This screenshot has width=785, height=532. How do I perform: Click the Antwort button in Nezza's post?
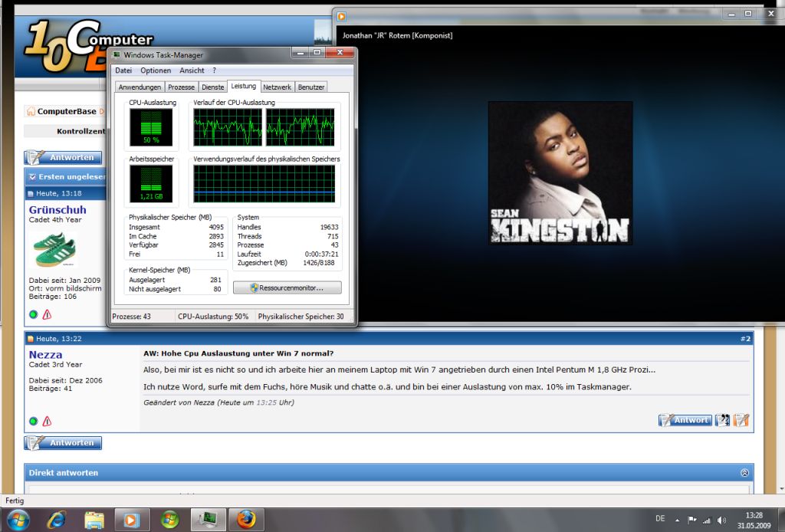tap(685, 420)
